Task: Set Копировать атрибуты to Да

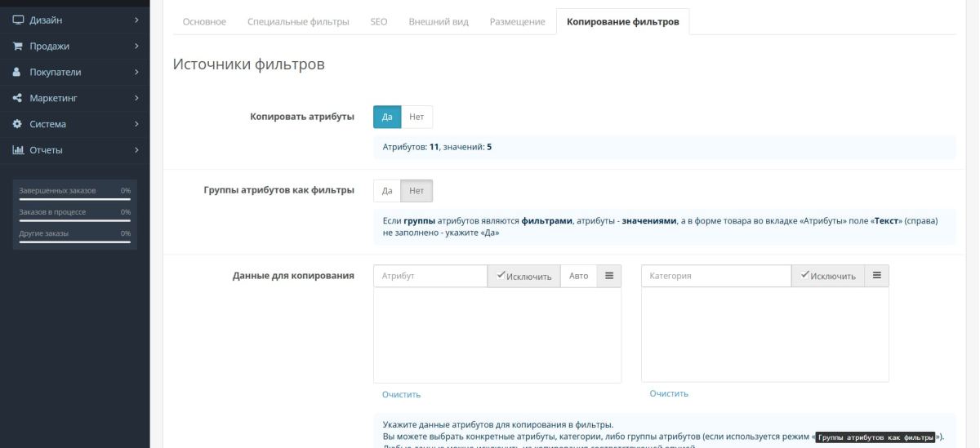Action: pos(387,117)
